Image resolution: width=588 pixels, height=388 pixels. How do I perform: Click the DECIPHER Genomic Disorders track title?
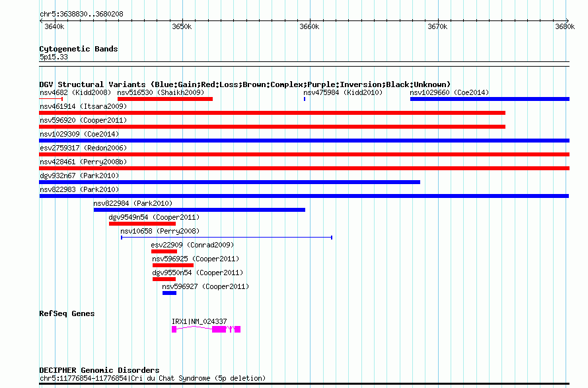[x=99, y=370]
